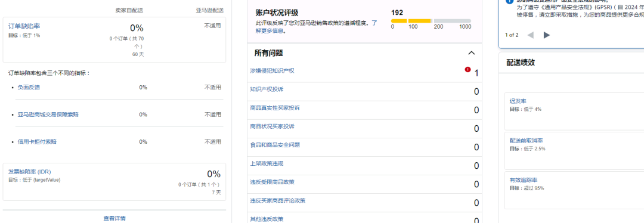Open 迟发率 metric link
The height and width of the screenshot is (223, 644).
point(518,101)
